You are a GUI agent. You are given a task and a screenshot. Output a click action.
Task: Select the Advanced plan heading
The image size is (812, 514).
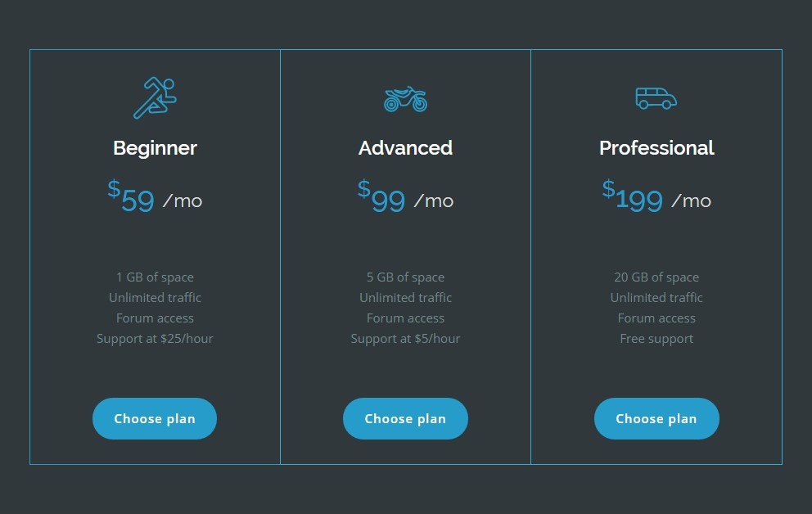coord(405,148)
